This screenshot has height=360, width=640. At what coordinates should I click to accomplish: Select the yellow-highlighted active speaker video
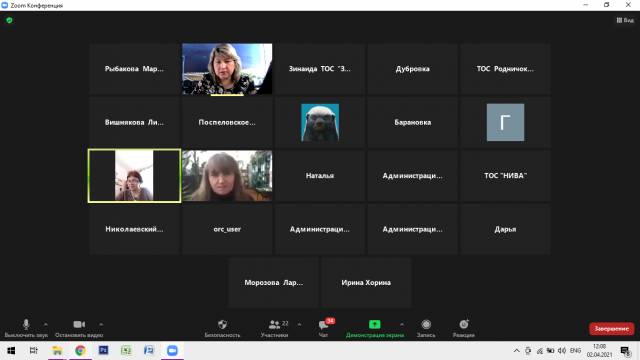point(134,176)
